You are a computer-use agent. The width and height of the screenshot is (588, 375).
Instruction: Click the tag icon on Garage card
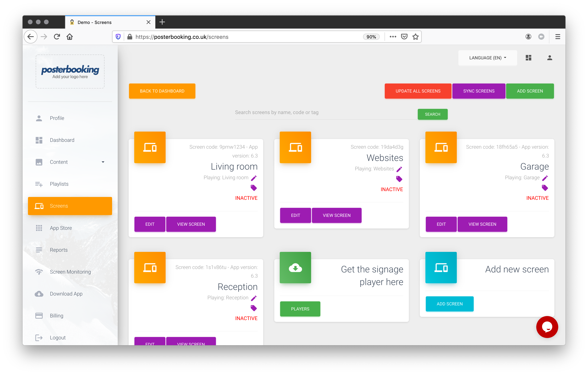click(545, 188)
